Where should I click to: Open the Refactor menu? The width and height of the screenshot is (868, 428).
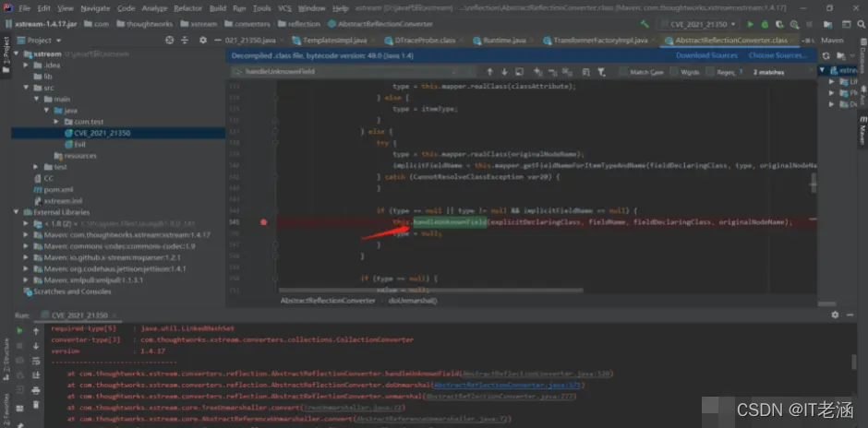pyautogui.click(x=187, y=8)
